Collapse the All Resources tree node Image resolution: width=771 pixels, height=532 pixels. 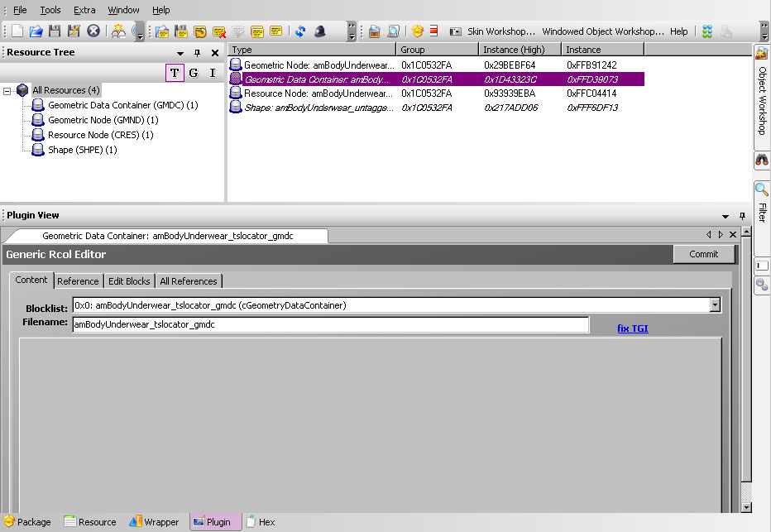tap(7, 90)
